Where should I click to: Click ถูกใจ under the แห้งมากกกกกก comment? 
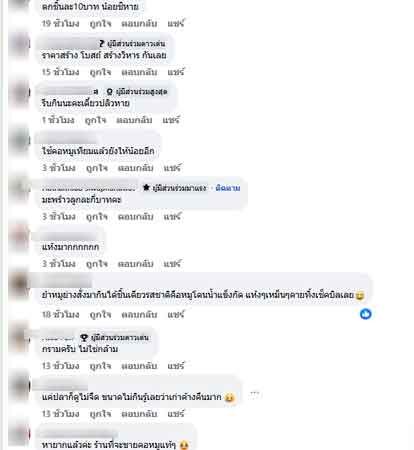[x=97, y=264]
